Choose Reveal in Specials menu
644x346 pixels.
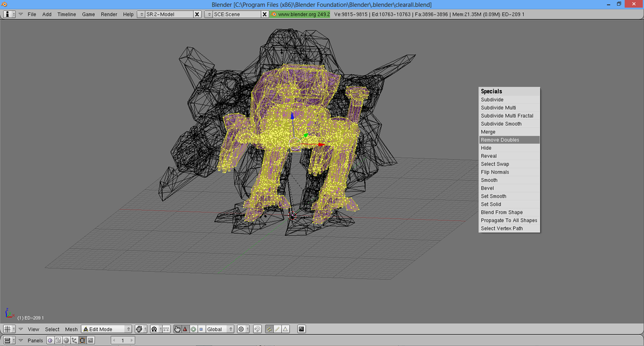509,156
